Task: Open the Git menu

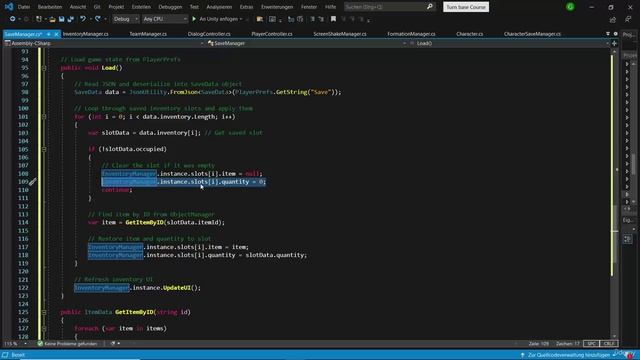Action: (97, 7)
